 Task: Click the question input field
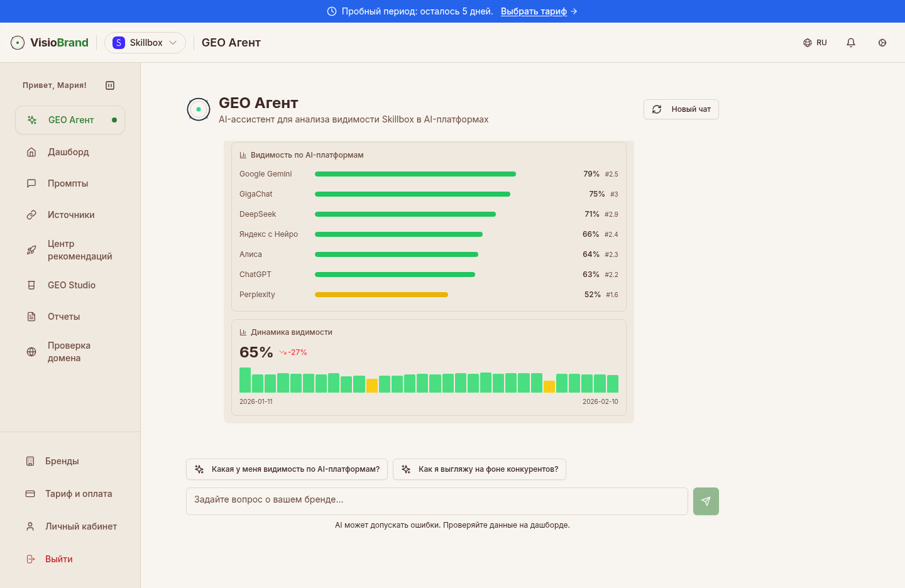coord(437,501)
